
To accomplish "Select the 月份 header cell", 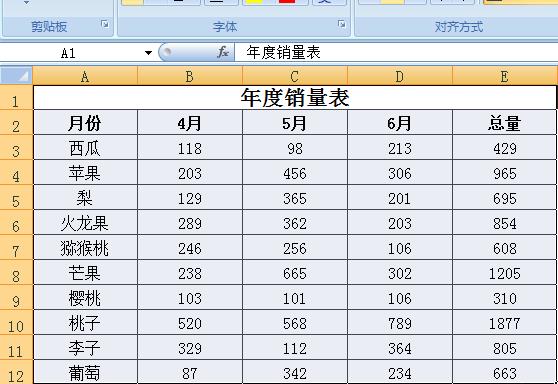I will point(85,122).
